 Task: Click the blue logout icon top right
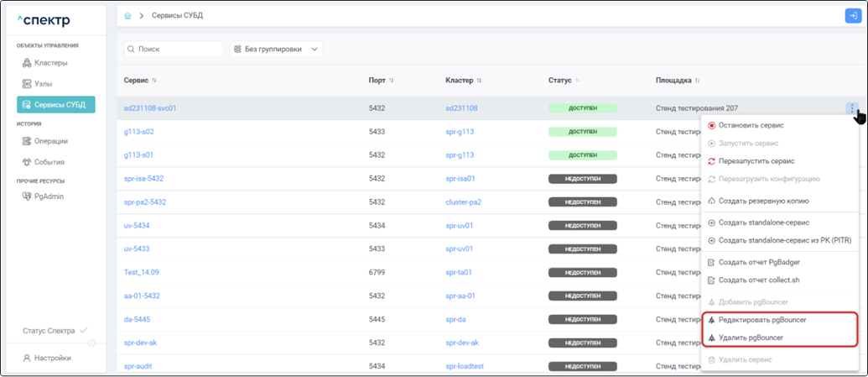pos(852,16)
